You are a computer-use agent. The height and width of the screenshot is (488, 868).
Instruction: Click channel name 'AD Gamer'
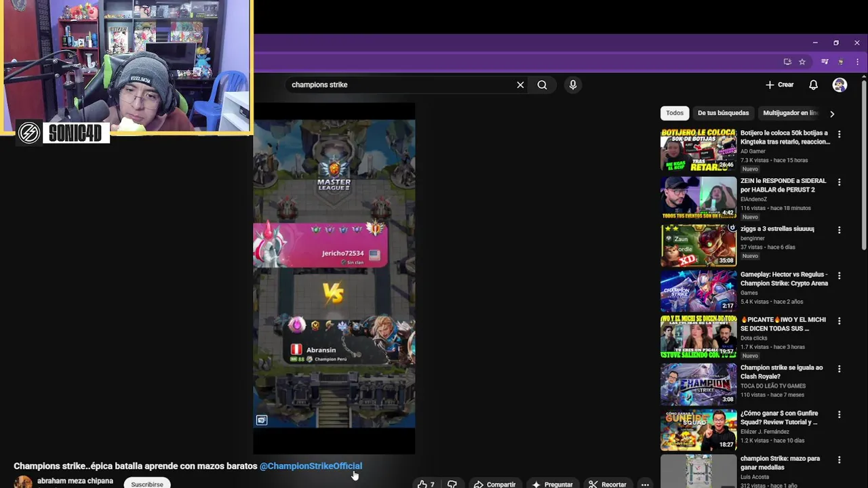point(753,151)
